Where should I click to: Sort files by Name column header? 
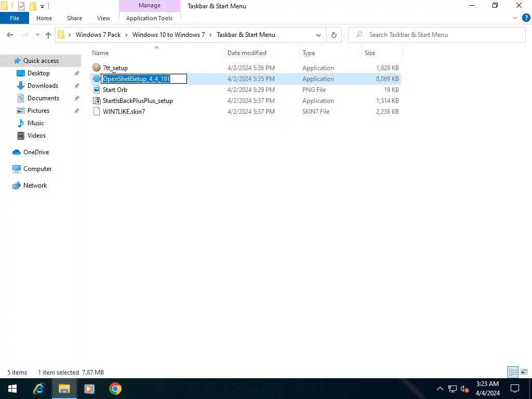[x=100, y=53]
